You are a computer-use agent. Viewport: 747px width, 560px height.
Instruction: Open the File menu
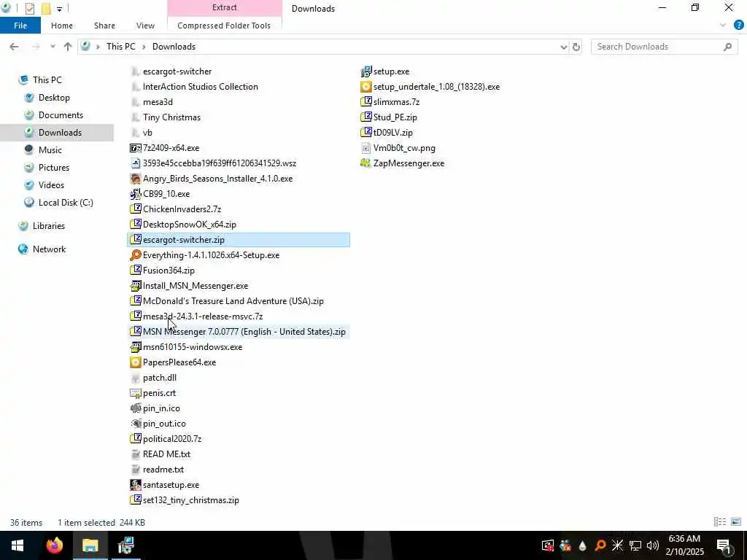click(x=20, y=26)
